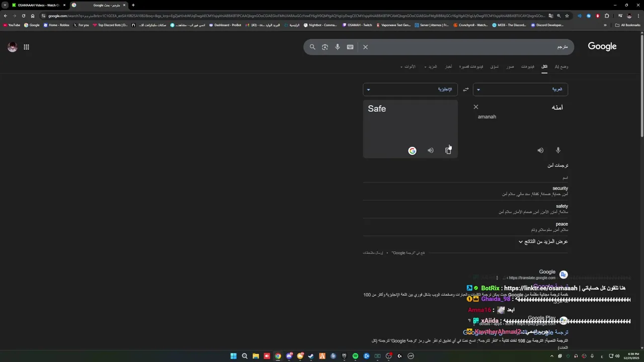Open the Google apps grid icon
The width and height of the screenshot is (644, 362).
[26, 47]
